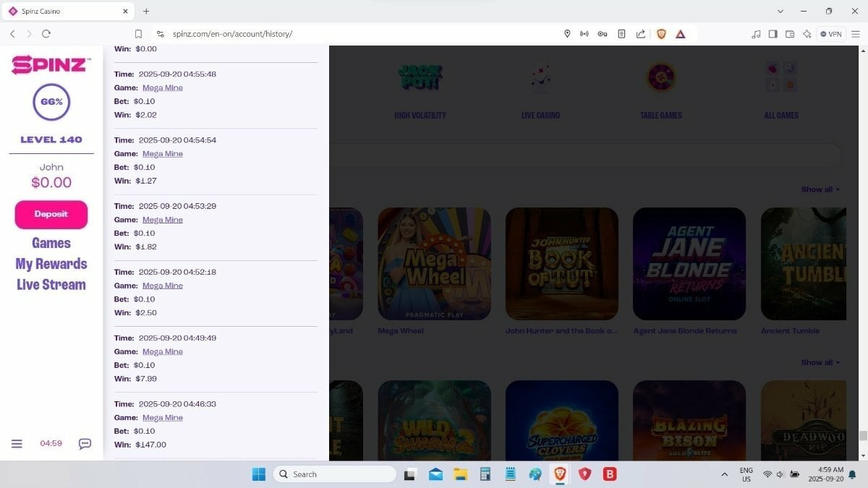Click the VPN button in the toolbar

click(x=831, y=34)
